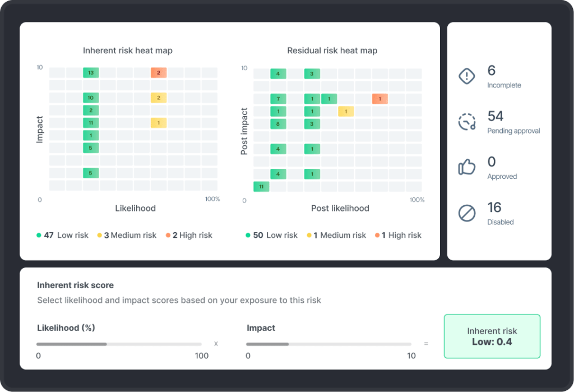Click residual heat map cell showing 11
Image resolution: width=574 pixels, height=392 pixels.
(261, 187)
